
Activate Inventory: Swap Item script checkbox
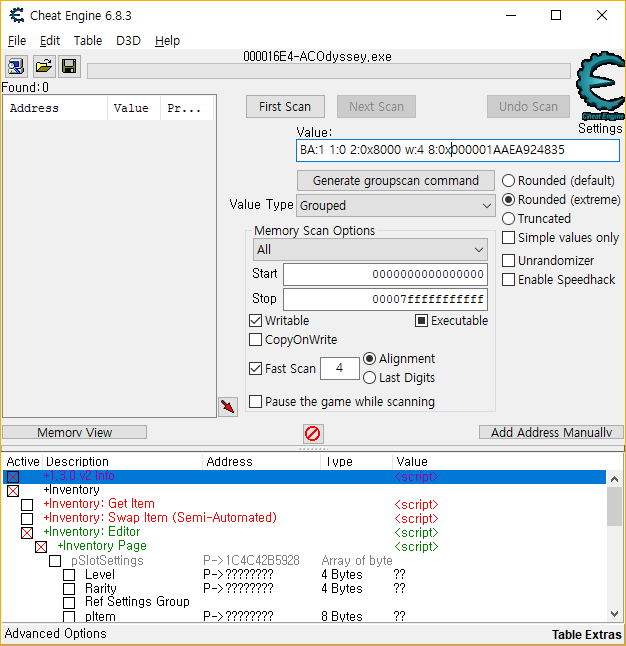[27, 519]
